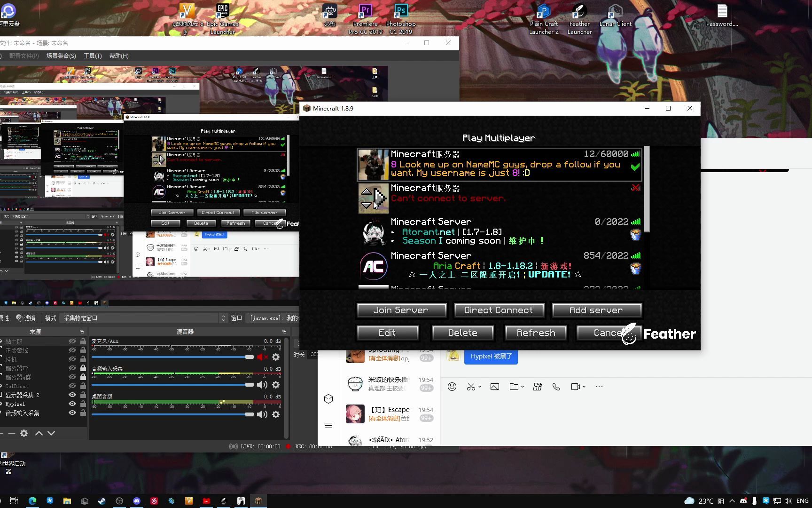
Task: Open the 米饭的快乐插 chat conversation
Action: coord(390,384)
